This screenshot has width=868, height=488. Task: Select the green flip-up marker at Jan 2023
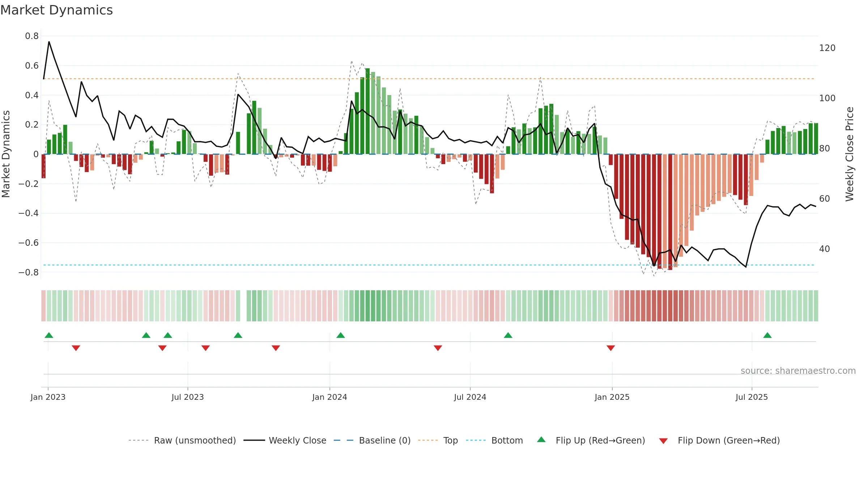(49, 335)
